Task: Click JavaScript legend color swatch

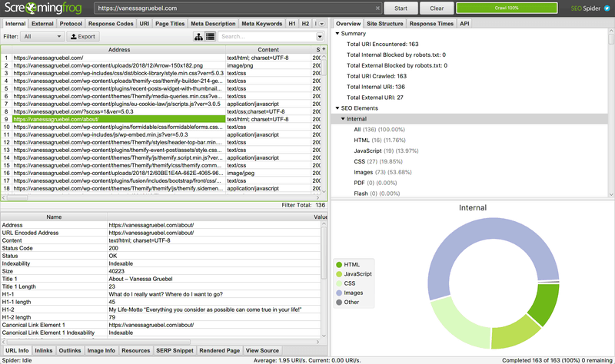Action: (x=339, y=274)
